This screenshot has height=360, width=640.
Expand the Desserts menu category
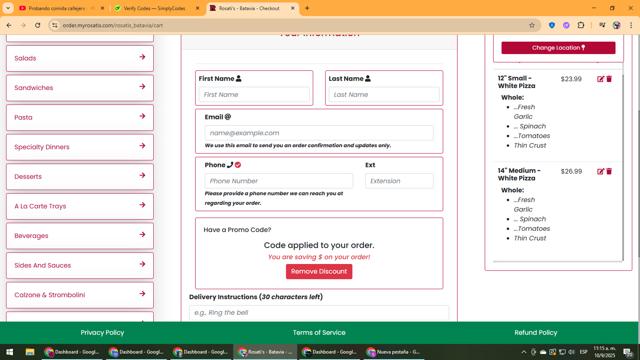pyautogui.click(x=80, y=177)
